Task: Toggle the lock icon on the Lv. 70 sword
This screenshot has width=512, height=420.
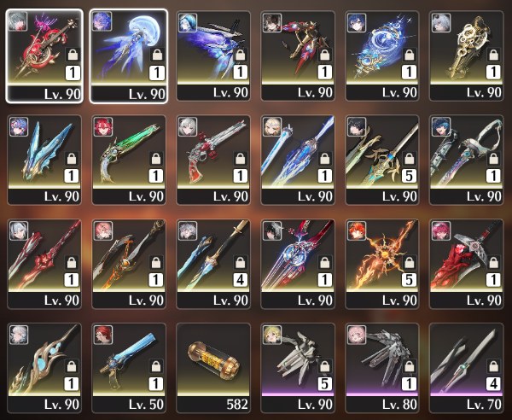Action: tap(493, 366)
